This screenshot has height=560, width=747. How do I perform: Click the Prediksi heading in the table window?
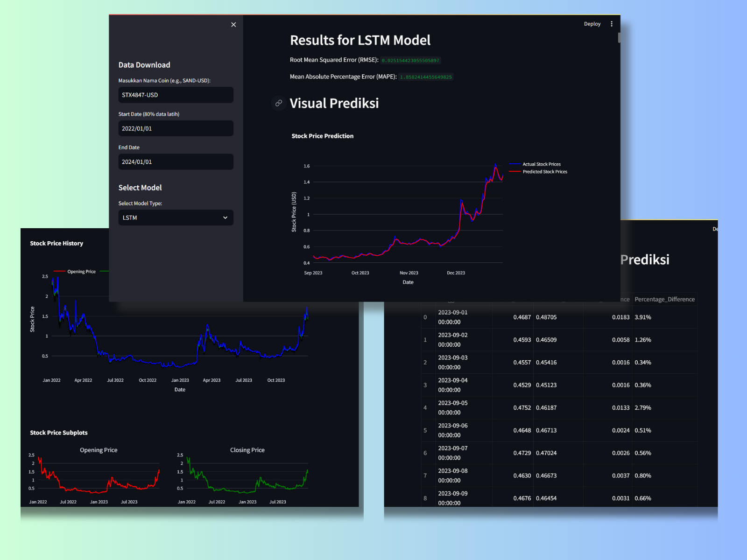coord(645,259)
